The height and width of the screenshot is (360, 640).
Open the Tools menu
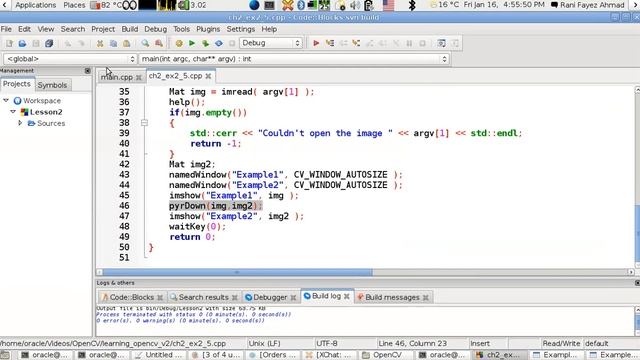181,29
